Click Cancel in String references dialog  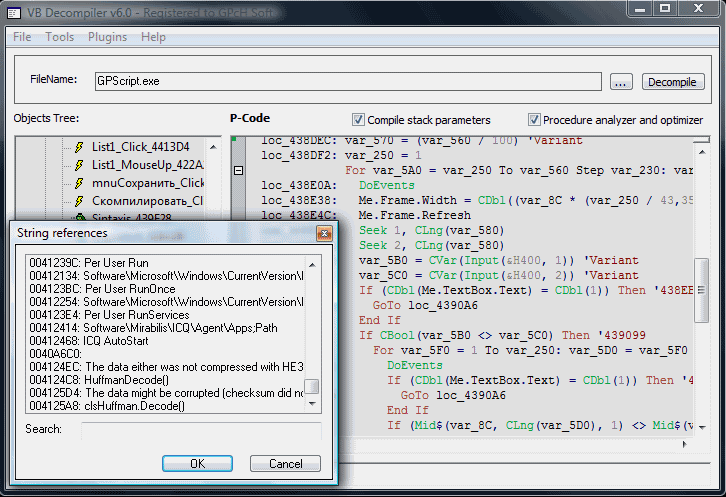[x=285, y=464]
